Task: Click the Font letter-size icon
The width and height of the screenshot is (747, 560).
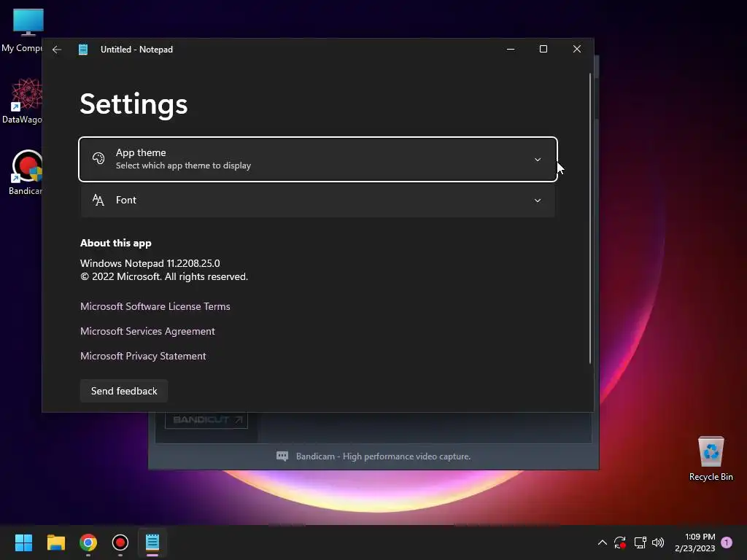Action: [98, 200]
